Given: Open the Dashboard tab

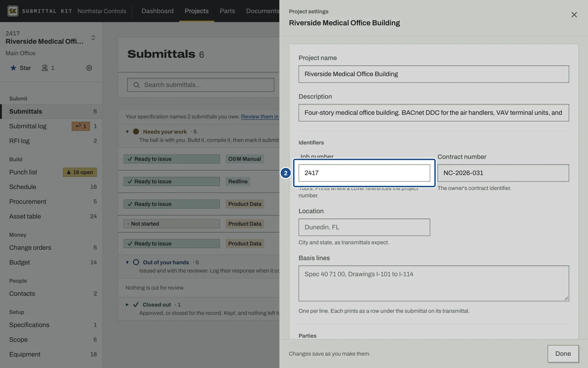Looking at the screenshot, I should click(x=157, y=11).
